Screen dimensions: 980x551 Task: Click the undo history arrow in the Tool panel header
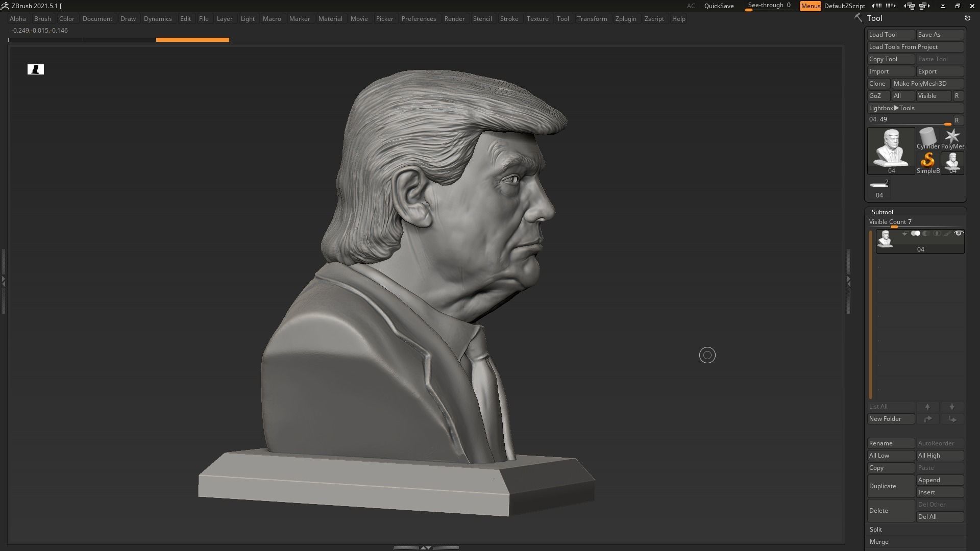[x=968, y=17]
